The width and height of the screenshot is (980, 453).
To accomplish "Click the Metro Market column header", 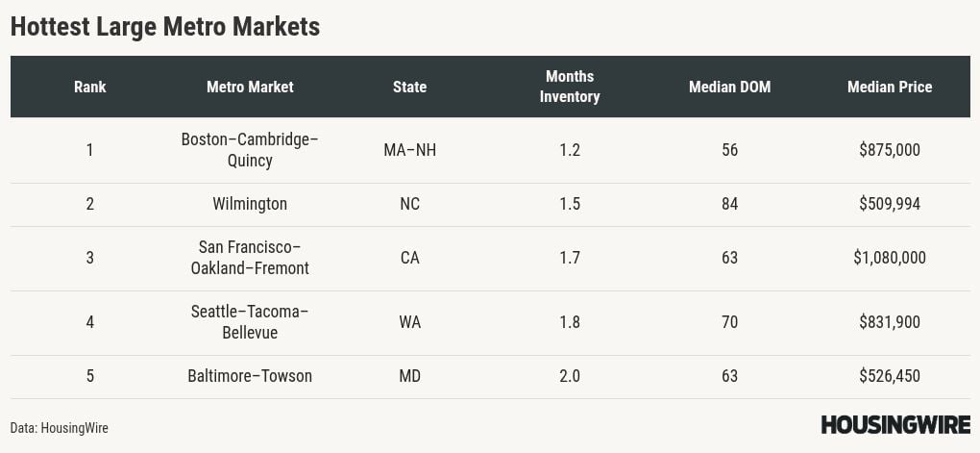I will pos(250,87).
